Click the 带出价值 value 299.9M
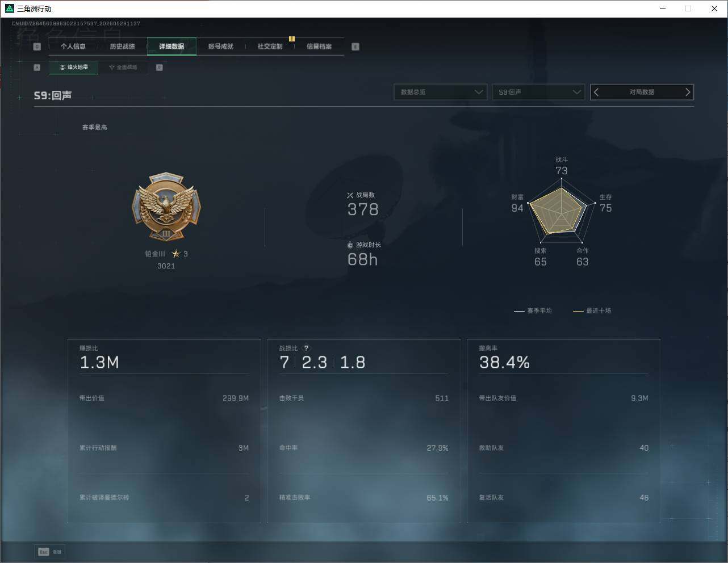The height and width of the screenshot is (563, 728). (236, 398)
